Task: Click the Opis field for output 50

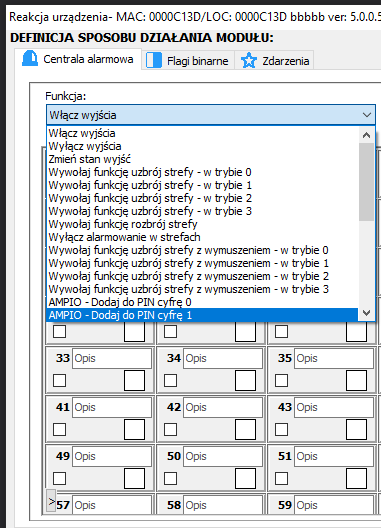Action: (x=223, y=456)
